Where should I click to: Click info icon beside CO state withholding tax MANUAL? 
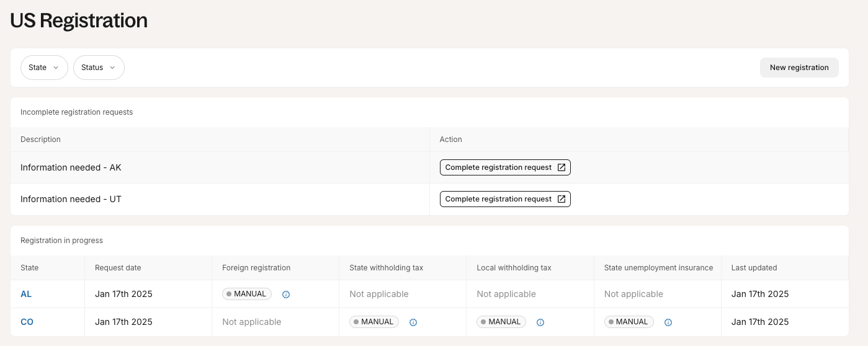click(x=413, y=322)
